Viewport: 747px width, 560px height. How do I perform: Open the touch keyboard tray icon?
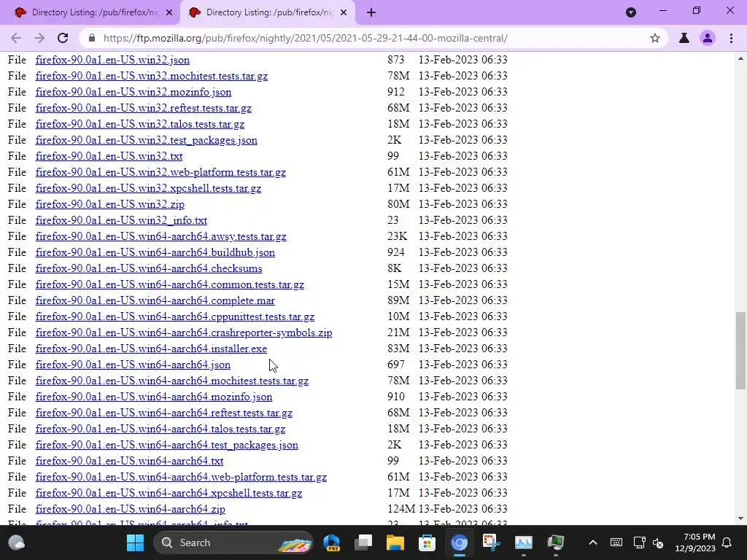pos(616,542)
